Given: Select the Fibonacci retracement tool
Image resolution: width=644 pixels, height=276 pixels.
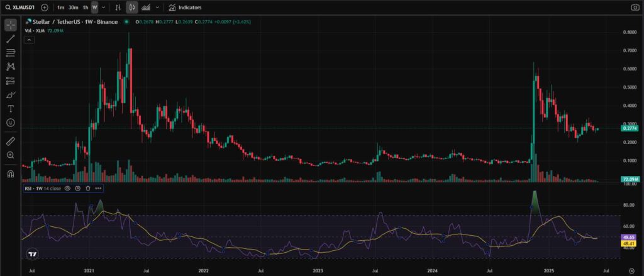Looking at the screenshot, I should coord(11,53).
